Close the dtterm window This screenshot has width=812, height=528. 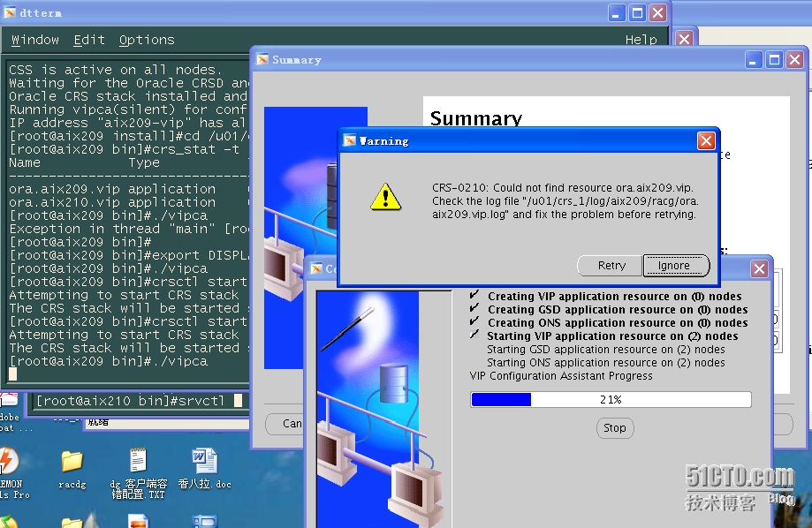point(658,13)
